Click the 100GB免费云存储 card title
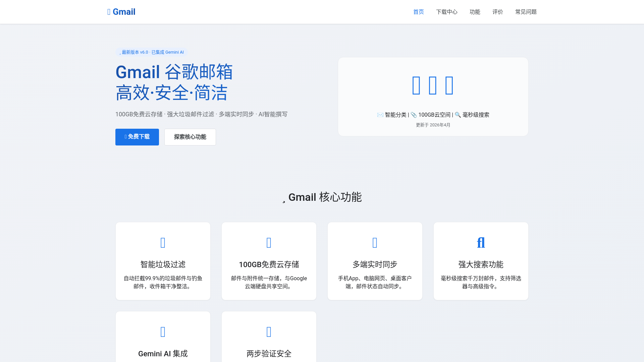 coord(269,264)
